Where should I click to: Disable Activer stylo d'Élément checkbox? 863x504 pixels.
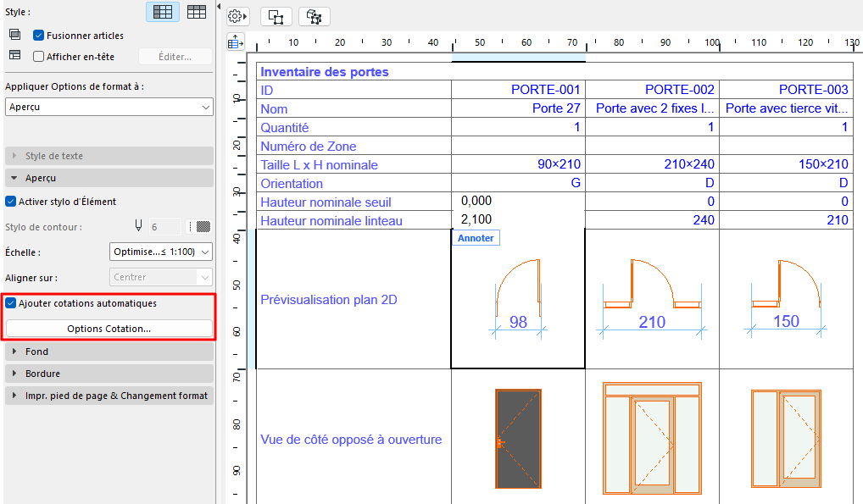click(11, 202)
